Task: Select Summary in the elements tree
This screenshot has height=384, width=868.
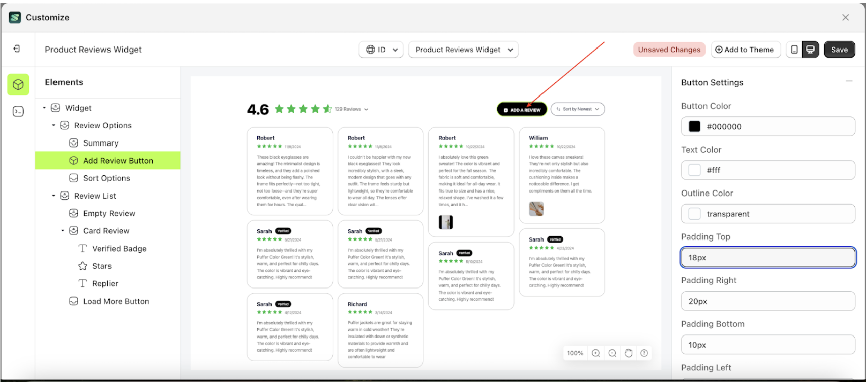Action: pos(100,143)
